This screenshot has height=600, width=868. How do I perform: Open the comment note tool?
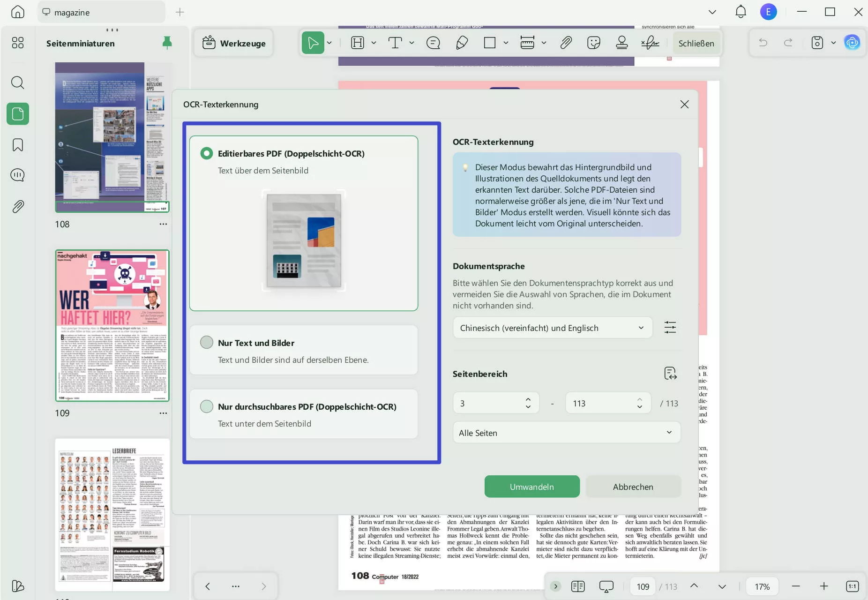click(433, 43)
